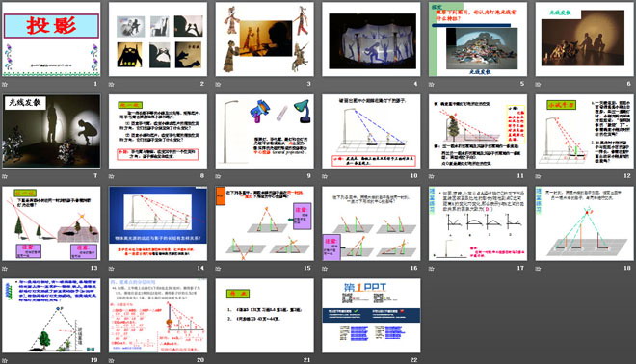Select slide 10 streetlamp with blue dashed lines
The width and height of the screenshot is (636, 364).
coord(371,131)
